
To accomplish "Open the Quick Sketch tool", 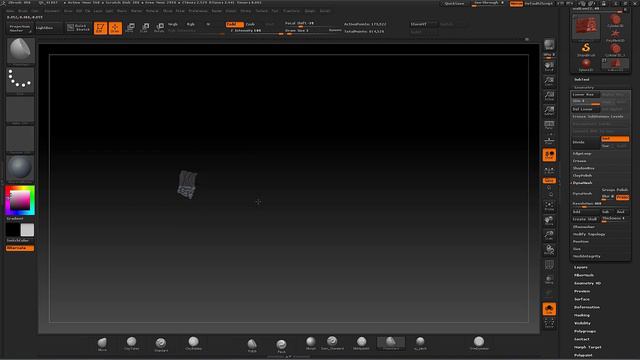I will (x=78, y=28).
